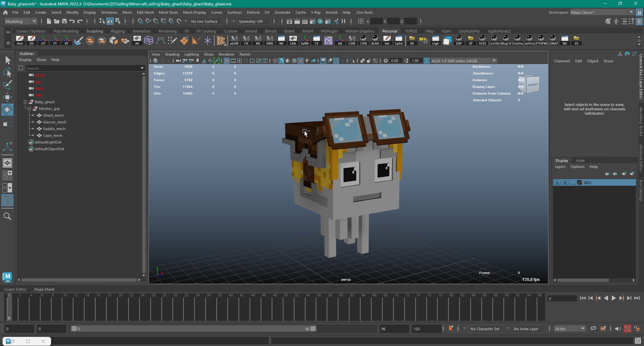Collapse the Meshes_grp node in Outliner
Image resolution: width=644 pixels, height=346 pixels.
click(29, 109)
